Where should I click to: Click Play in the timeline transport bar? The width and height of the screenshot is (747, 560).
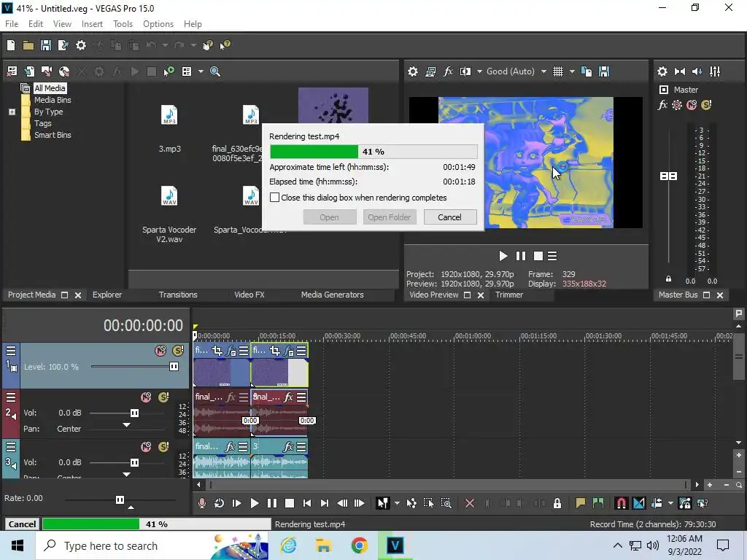(255, 503)
